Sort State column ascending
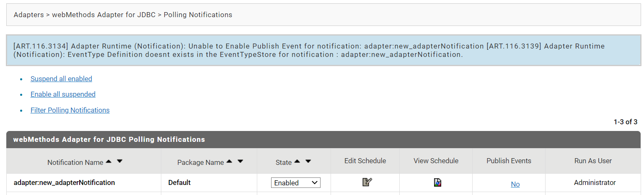Image resolution: width=644 pixels, height=195 pixels. (297, 162)
